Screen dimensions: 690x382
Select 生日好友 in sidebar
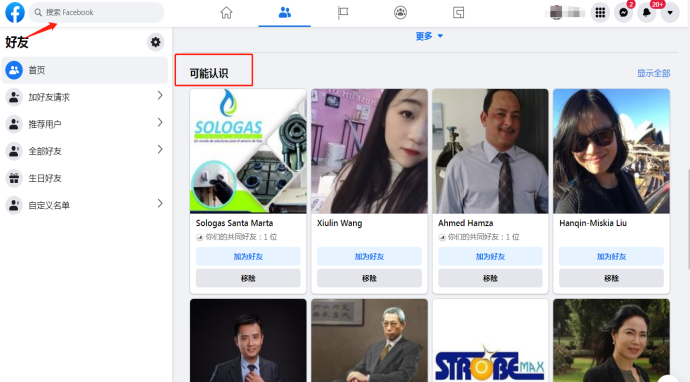(x=85, y=178)
